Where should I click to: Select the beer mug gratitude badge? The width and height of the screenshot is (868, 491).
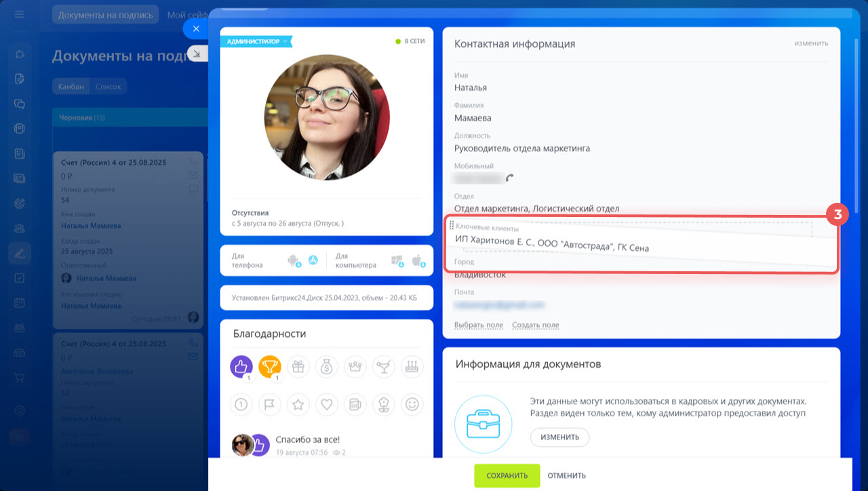[355, 405]
